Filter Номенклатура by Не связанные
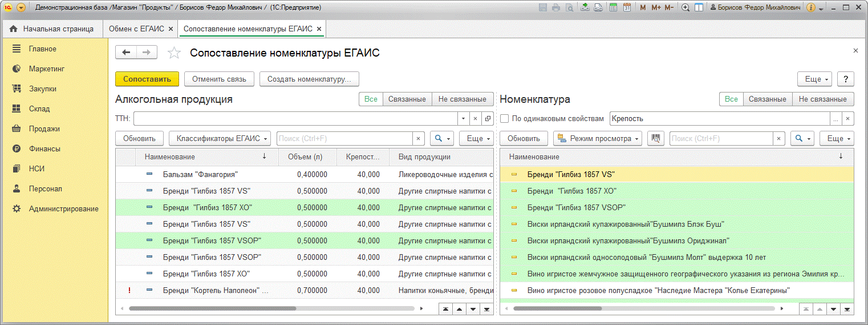The width and height of the screenshot is (868, 325). point(822,99)
